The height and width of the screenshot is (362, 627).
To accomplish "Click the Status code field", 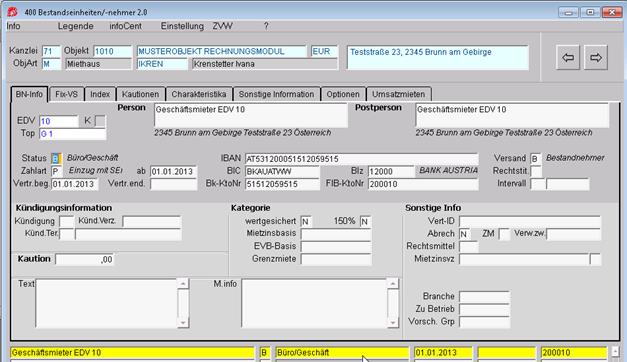I will coord(56,158).
